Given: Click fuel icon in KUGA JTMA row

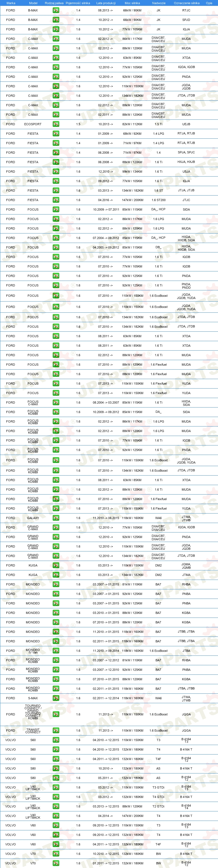Looking at the screenshot, I should pyautogui.click(x=56, y=575).
